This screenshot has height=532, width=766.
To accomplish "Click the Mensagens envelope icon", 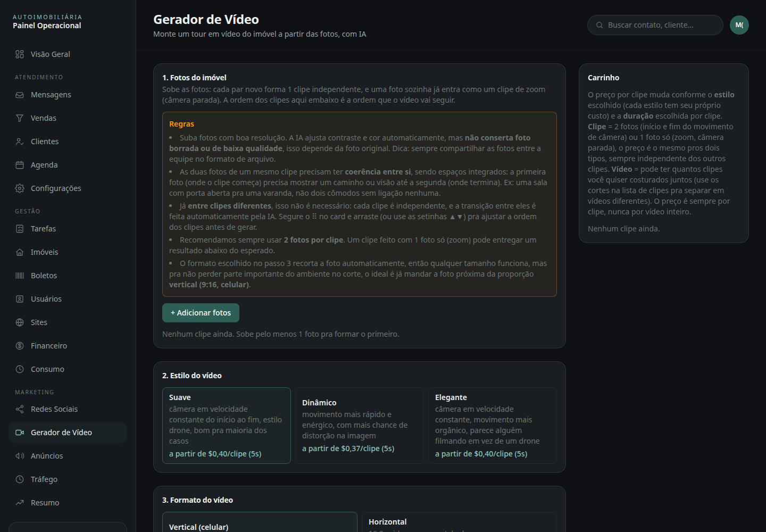I will 20,95.
